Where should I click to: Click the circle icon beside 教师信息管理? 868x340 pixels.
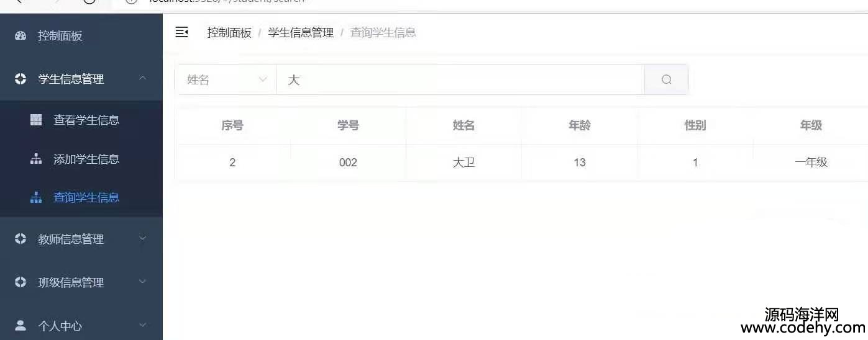pos(21,238)
